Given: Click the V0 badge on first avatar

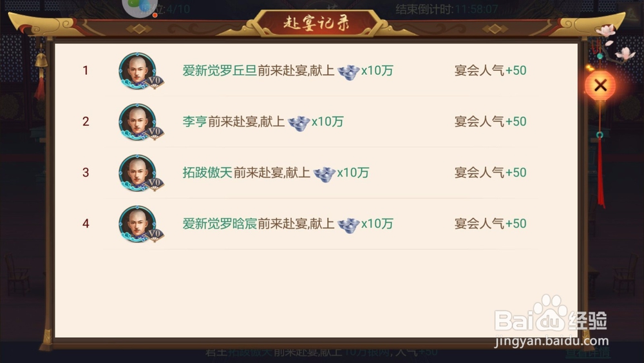Looking at the screenshot, I should pos(155,81).
